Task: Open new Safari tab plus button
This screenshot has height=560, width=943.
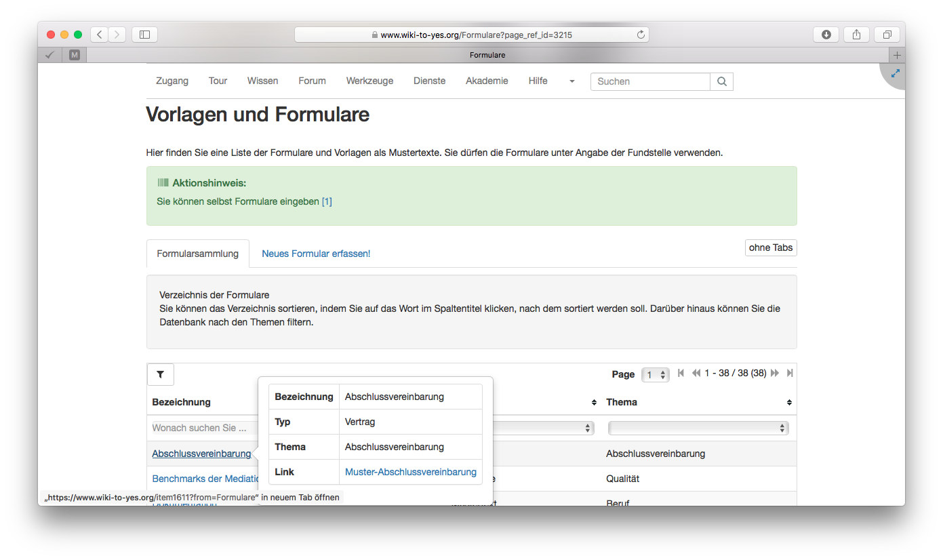Action: tap(897, 55)
